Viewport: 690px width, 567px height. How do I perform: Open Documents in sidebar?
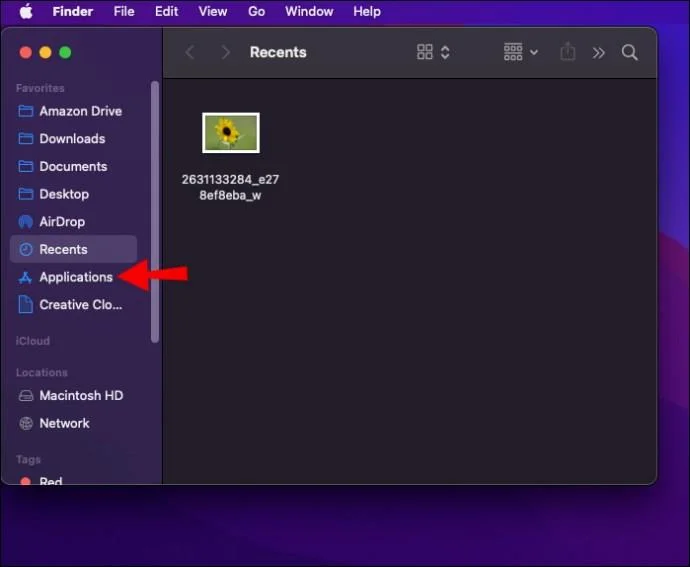click(x=73, y=166)
